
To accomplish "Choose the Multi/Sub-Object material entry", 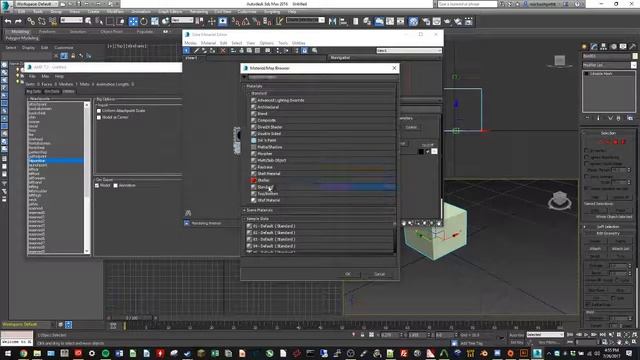I will (x=322, y=160).
